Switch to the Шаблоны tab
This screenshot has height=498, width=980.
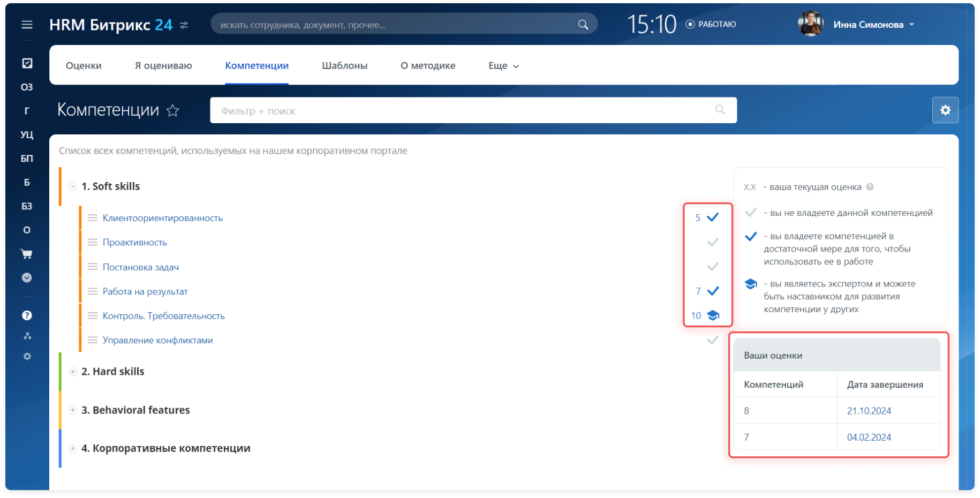(x=344, y=66)
